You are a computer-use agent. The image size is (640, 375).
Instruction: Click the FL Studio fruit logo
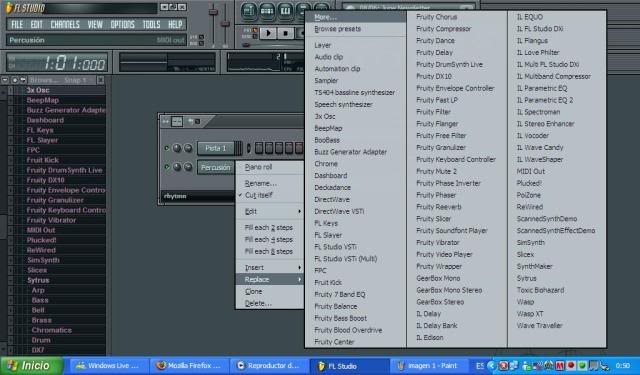point(8,7)
